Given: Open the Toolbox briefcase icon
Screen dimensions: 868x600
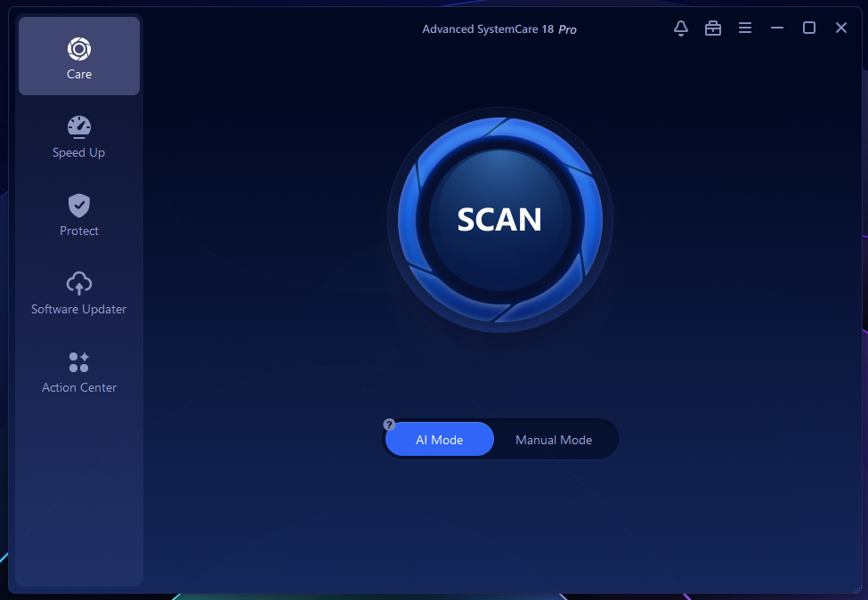Looking at the screenshot, I should pos(713,28).
